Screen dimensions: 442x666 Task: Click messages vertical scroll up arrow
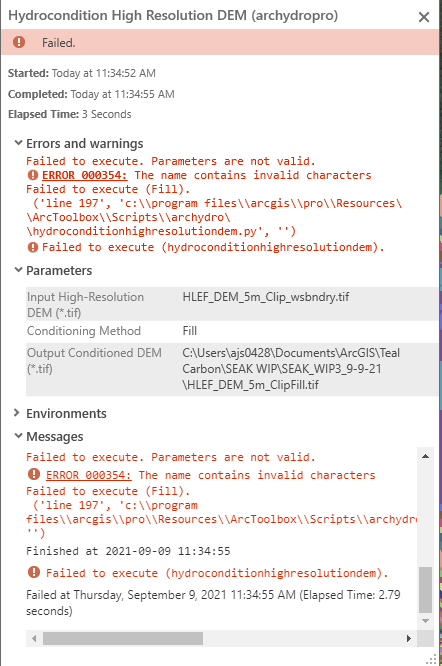pos(425,457)
